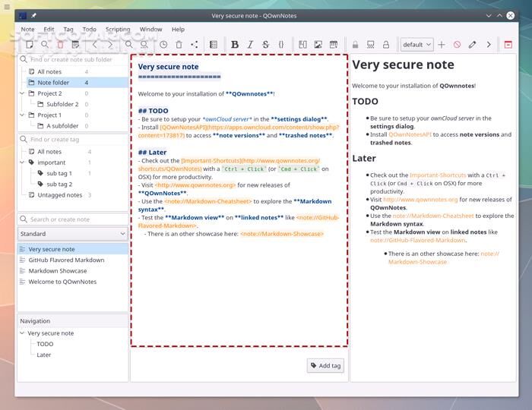This screenshot has width=532, height=410.
Task: Select A subfolder in folder tree
Action: (62, 126)
